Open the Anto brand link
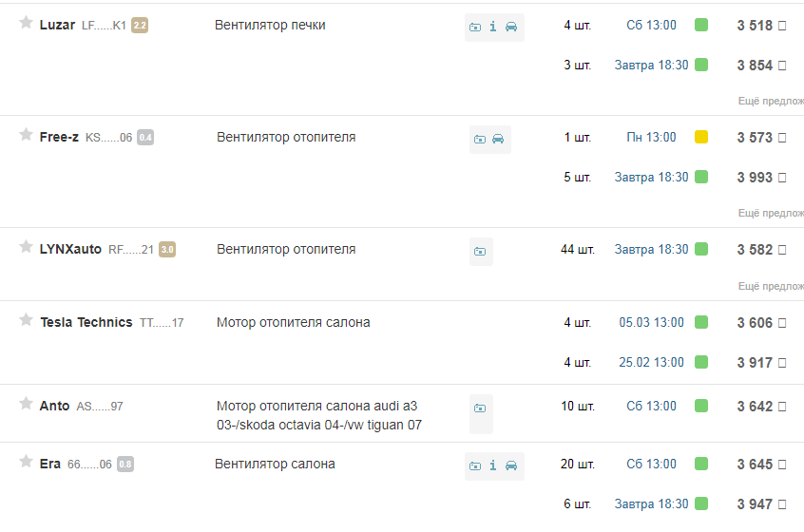Screen dimensions: 804x532 coord(54,406)
